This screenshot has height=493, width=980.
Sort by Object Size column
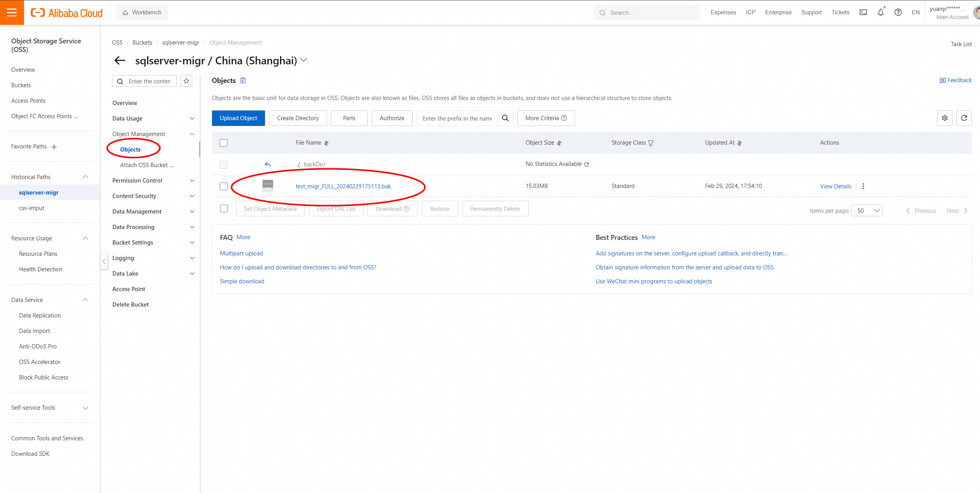559,143
